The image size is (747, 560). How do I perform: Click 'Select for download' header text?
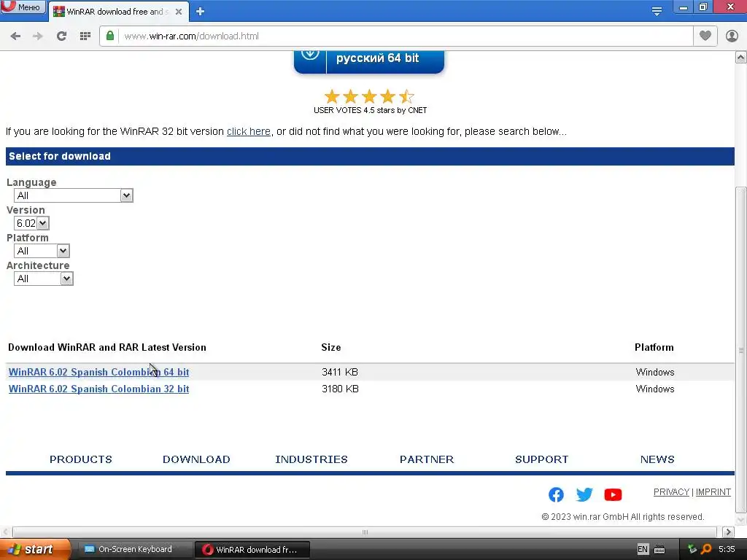tap(60, 156)
